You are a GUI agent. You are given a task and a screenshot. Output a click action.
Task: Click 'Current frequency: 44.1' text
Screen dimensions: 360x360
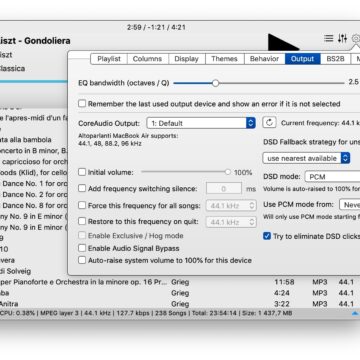pos(320,123)
